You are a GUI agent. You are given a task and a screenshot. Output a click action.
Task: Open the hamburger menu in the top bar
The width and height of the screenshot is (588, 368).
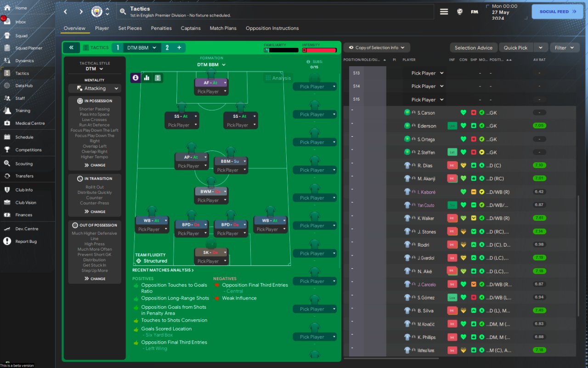click(x=444, y=11)
